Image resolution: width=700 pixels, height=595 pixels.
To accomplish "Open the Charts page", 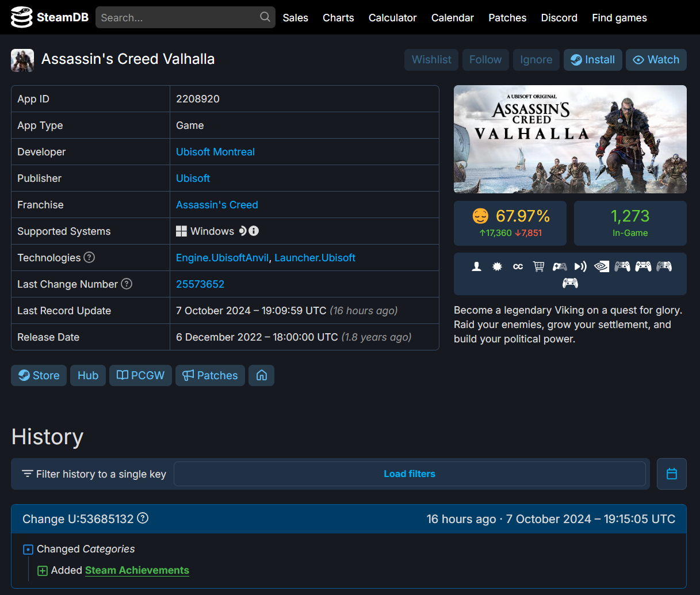I will (338, 18).
